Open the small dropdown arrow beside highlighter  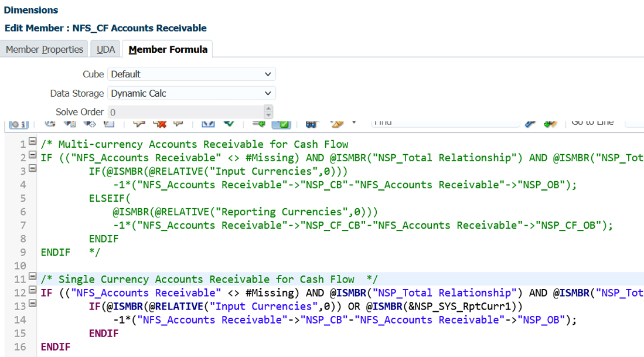(354, 123)
